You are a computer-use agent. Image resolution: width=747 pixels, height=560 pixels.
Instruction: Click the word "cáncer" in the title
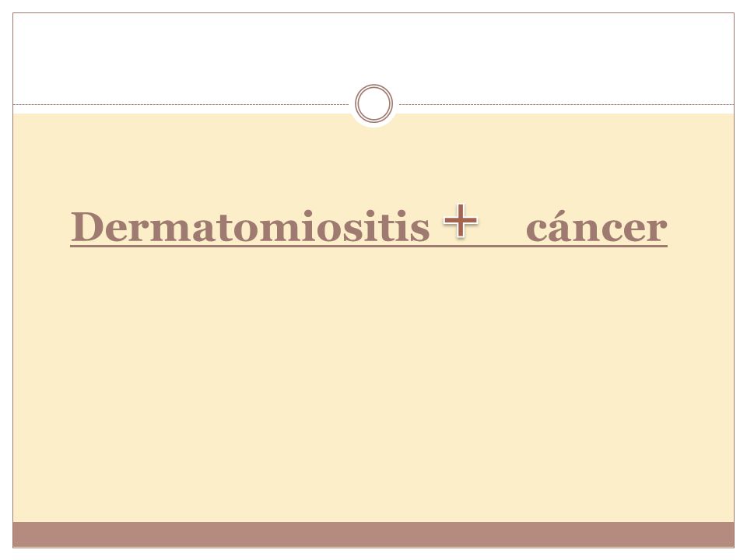[597, 226]
